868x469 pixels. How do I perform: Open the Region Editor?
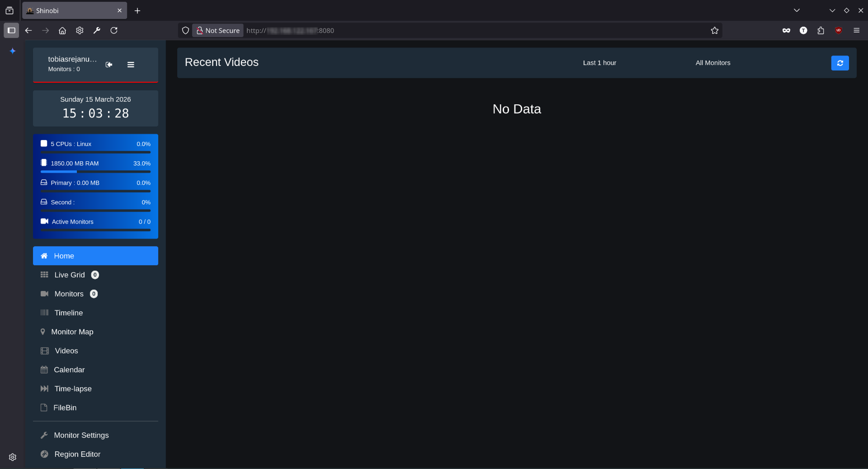(x=77, y=454)
